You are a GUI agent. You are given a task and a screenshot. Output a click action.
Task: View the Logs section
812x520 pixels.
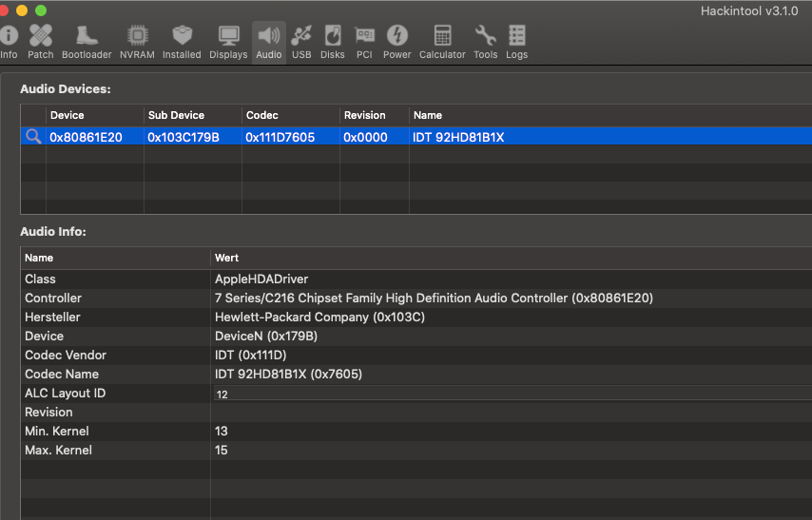pyautogui.click(x=517, y=36)
